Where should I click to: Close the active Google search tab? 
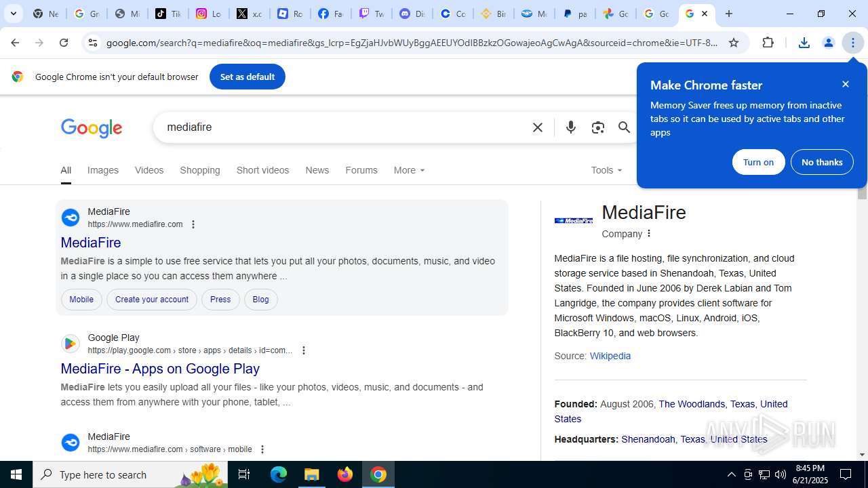(705, 14)
